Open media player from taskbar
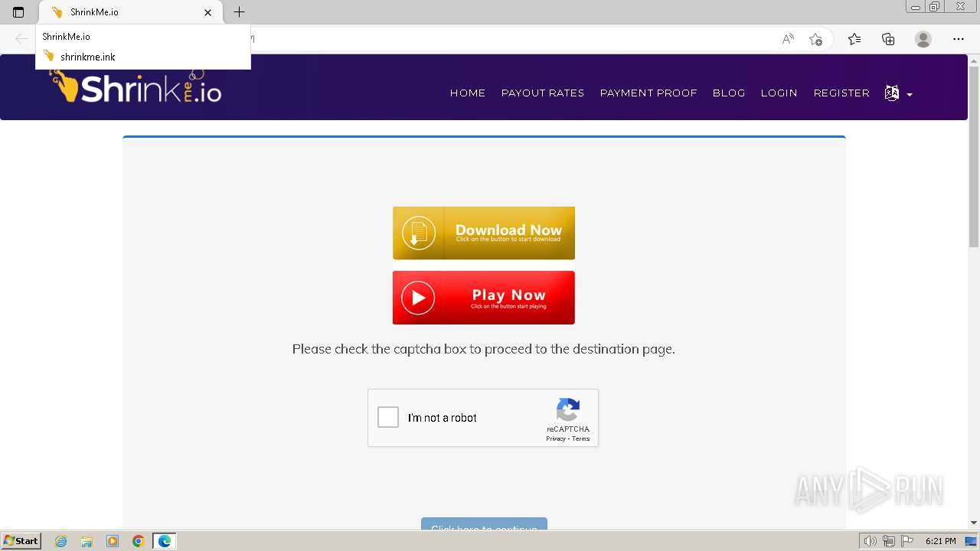Image resolution: width=980 pixels, height=551 pixels. coord(113,541)
